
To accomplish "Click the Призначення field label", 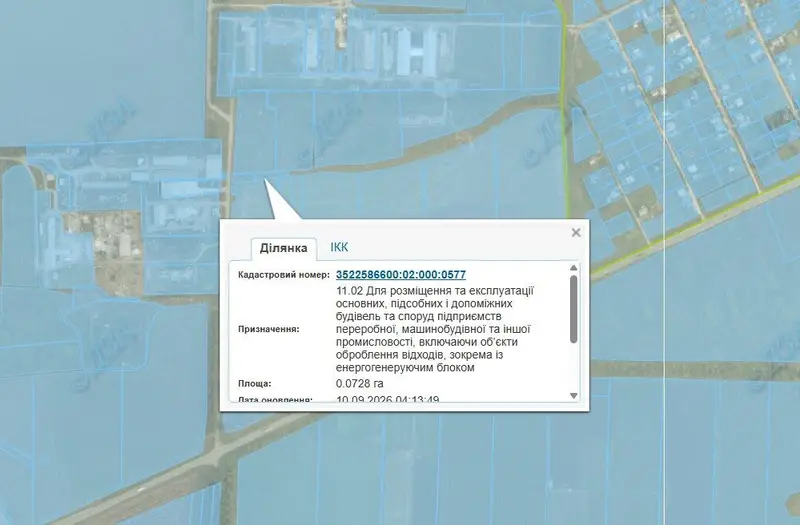I will point(269,329).
